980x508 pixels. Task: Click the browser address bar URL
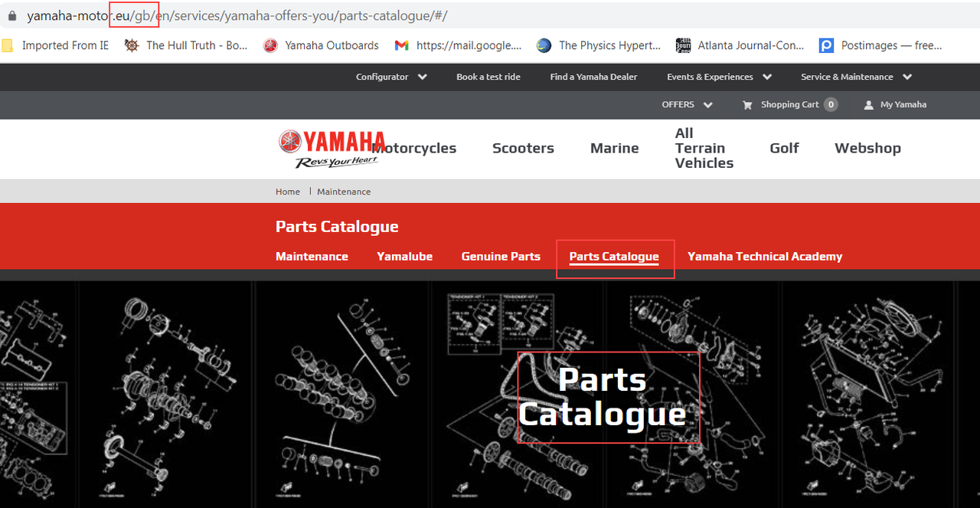point(237,16)
